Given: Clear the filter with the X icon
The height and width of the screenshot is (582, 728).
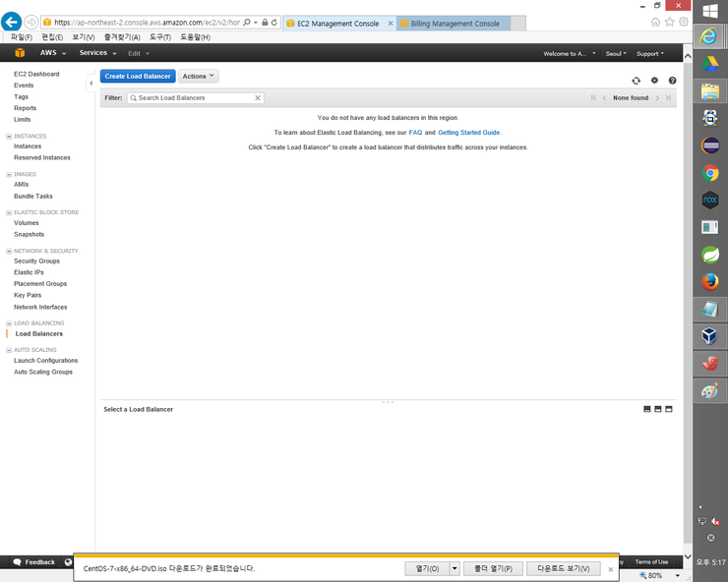Looking at the screenshot, I should pos(258,98).
